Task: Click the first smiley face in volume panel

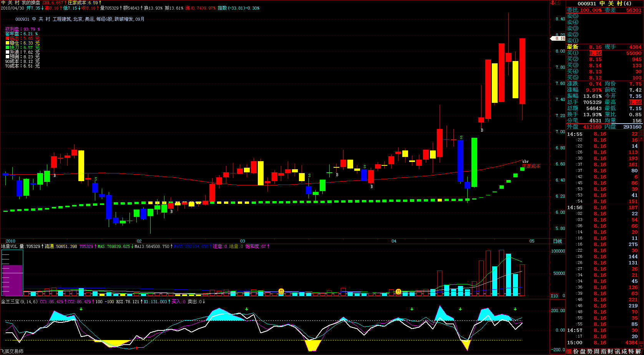Action: click(x=281, y=291)
